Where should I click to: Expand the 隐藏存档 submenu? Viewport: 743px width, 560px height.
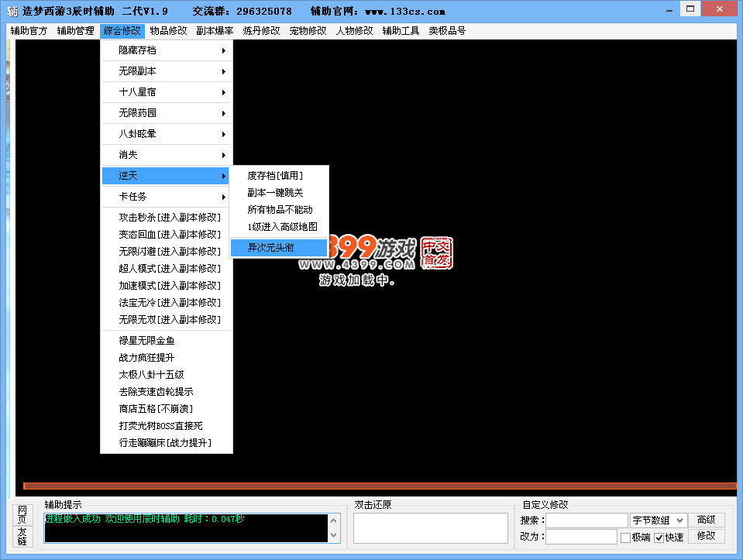pos(167,50)
